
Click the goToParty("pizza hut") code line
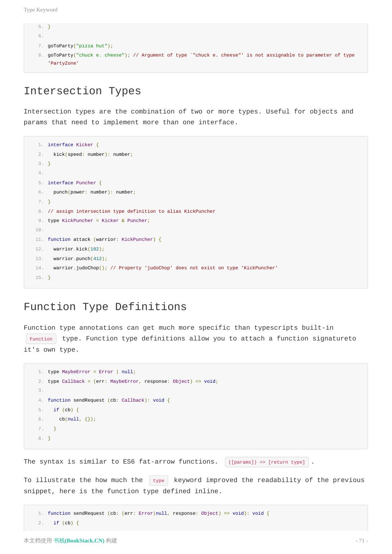click(x=80, y=46)
